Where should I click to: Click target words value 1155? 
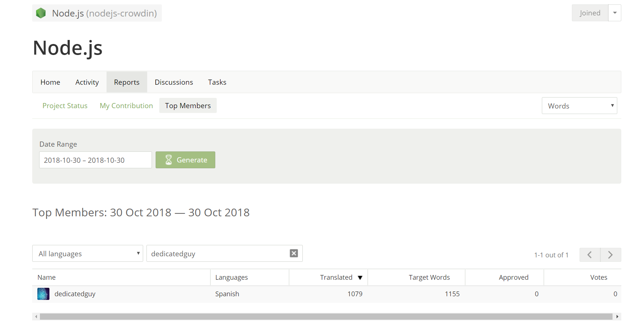click(x=452, y=294)
